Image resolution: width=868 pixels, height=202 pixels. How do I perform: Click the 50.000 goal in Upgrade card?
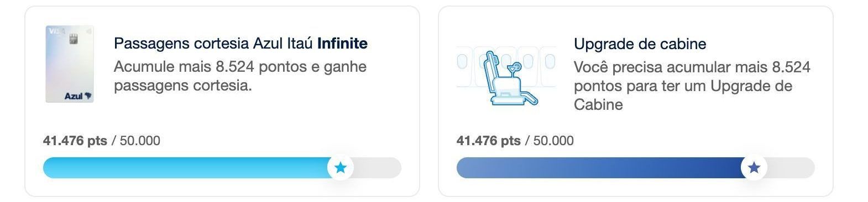553,141
